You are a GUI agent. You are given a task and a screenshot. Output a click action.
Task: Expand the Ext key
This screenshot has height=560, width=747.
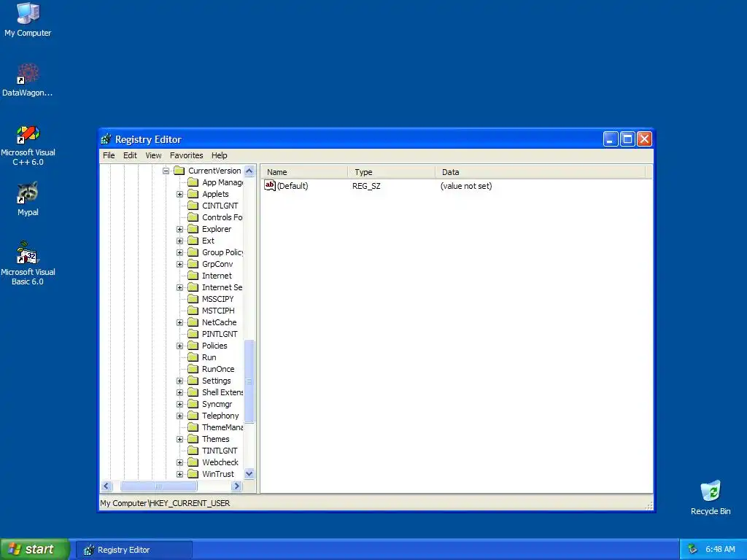pos(179,241)
